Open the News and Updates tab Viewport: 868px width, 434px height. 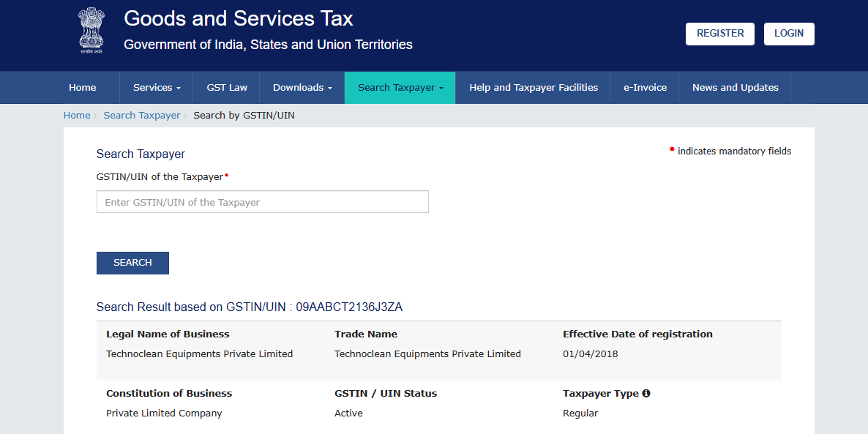pos(735,88)
